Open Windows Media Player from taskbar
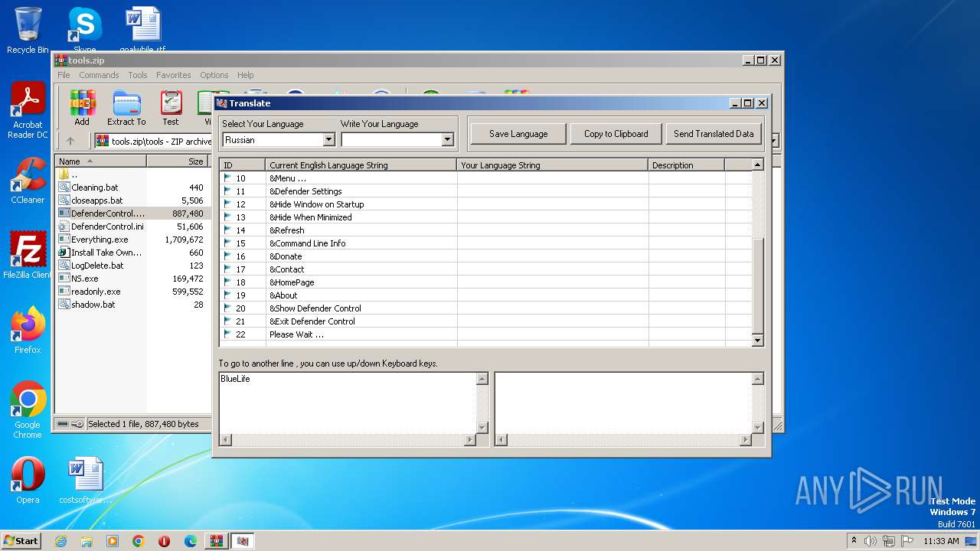The width and height of the screenshot is (980, 551). (x=113, y=541)
